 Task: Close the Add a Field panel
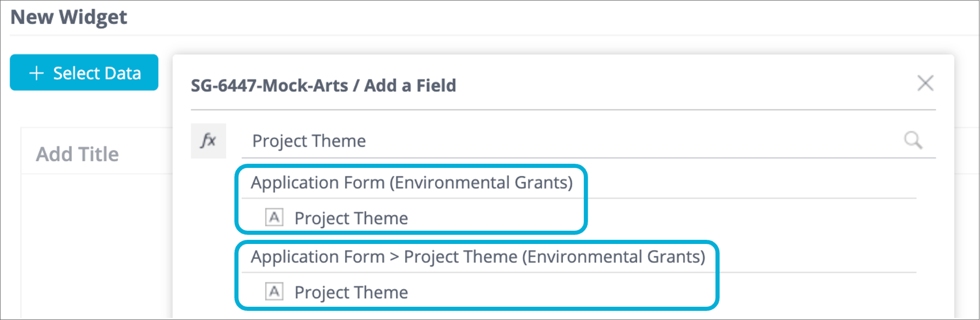pyautogui.click(x=925, y=83)
